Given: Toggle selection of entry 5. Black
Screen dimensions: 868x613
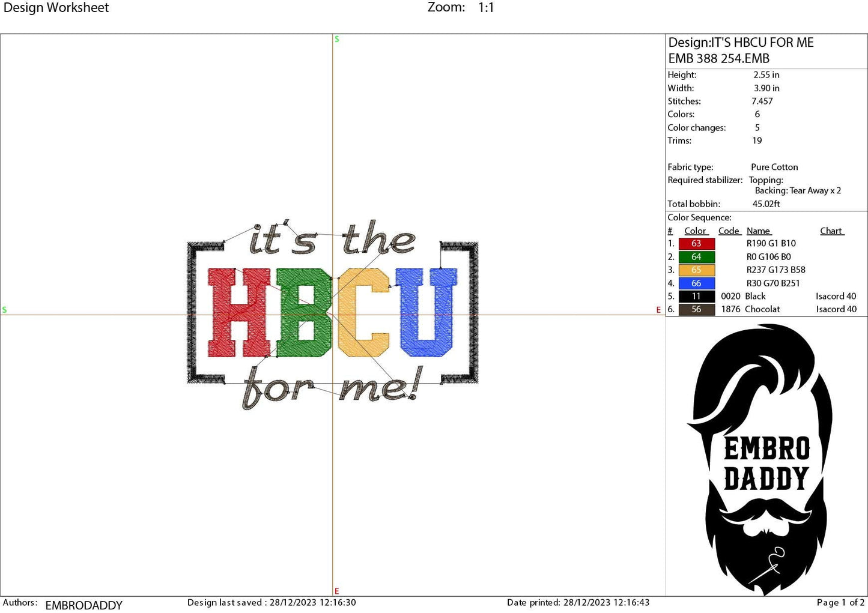Looking at the screenshot, I should tap(754, 296).
